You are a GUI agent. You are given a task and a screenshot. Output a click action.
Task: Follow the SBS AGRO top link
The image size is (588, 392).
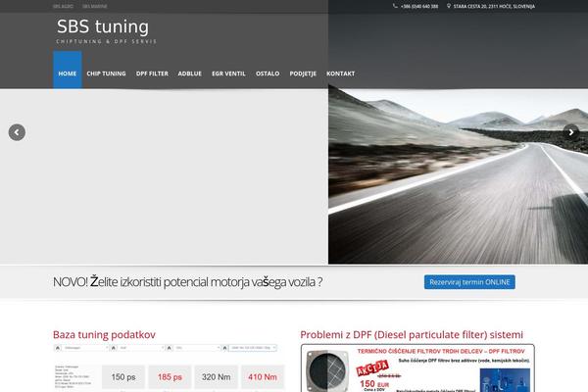[63, 7]
